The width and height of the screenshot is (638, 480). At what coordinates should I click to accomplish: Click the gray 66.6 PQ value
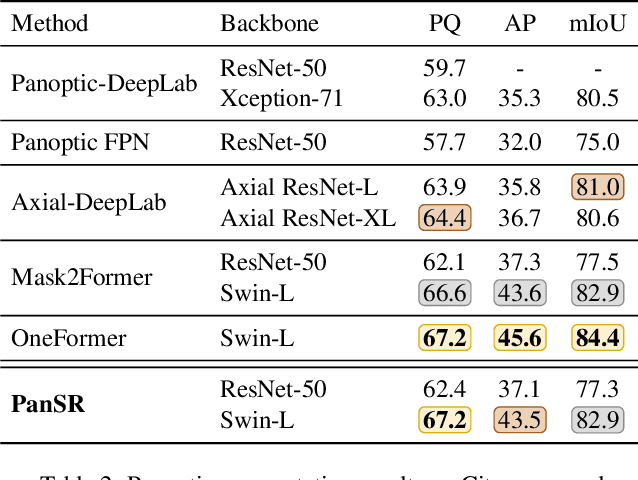[x=446, y=293]
